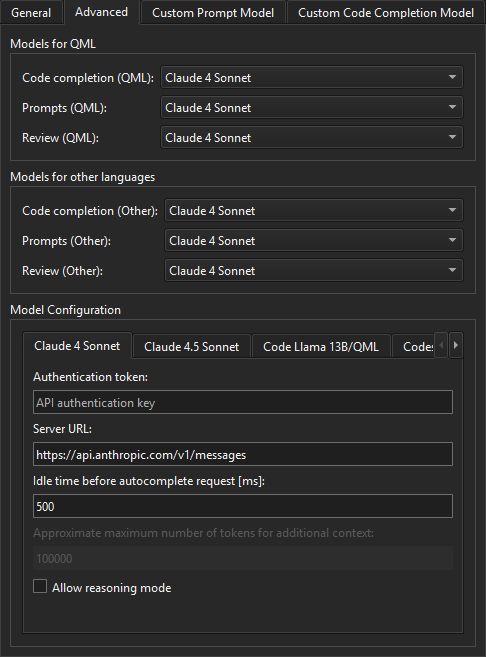
Task: Click the Authentication token: label
Action: point(90,377)
